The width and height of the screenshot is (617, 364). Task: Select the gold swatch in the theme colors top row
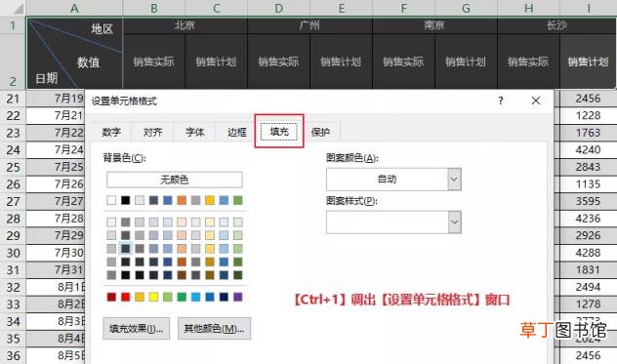pos(210,200)
